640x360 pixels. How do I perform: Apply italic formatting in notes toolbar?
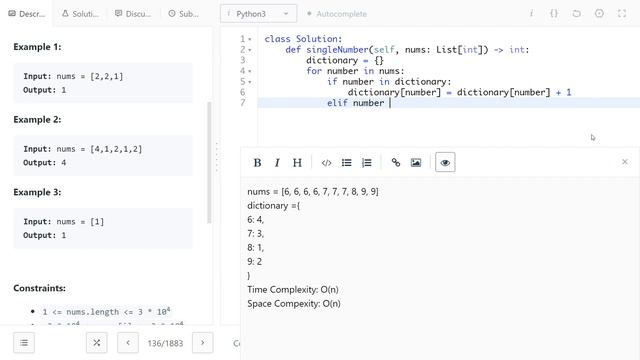(x=277, y=162)
